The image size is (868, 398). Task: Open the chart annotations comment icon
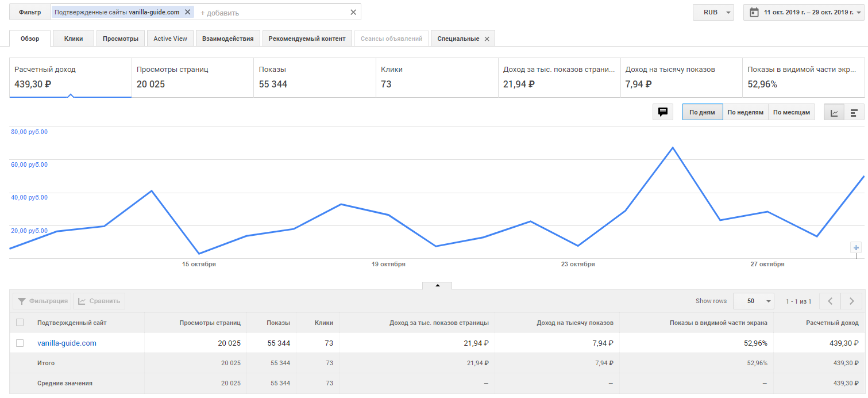coord(662,112)
